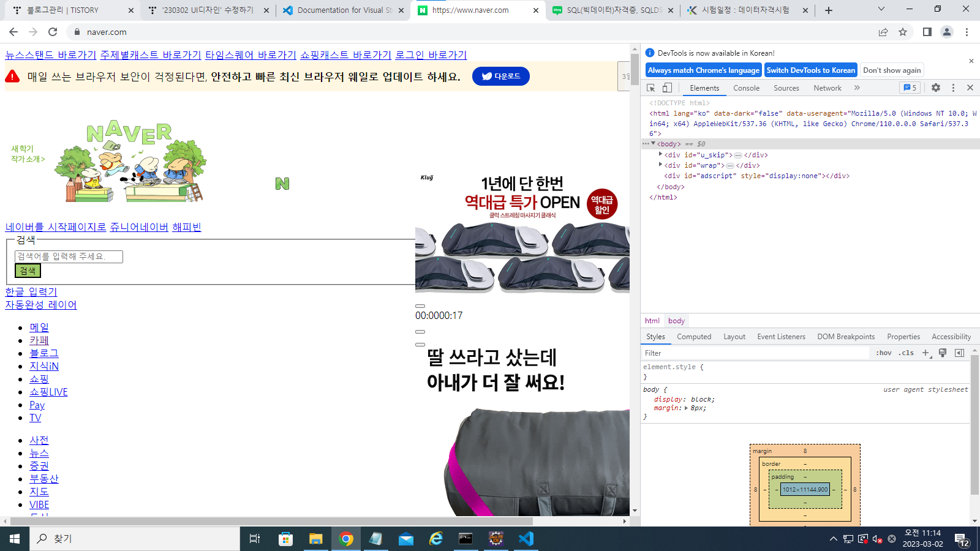Close the 시험일정 데이터자격시험 tab
Image resolution: width=980 pixels, height=551 pixels.
805,10
